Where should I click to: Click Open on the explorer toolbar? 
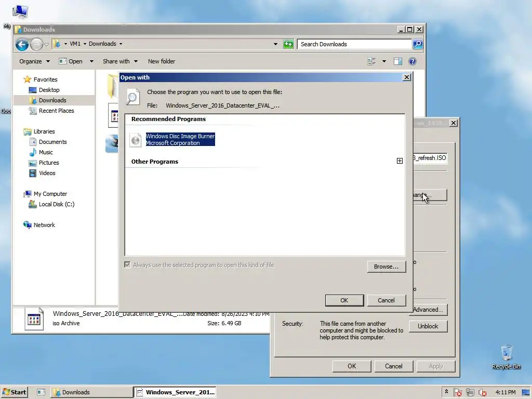point(71,61)
